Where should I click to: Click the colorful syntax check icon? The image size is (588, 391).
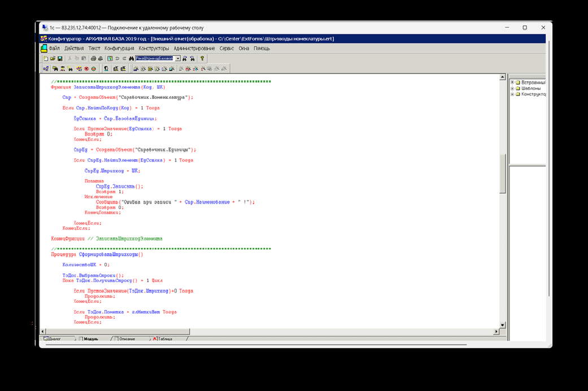(x=79, y=69)
